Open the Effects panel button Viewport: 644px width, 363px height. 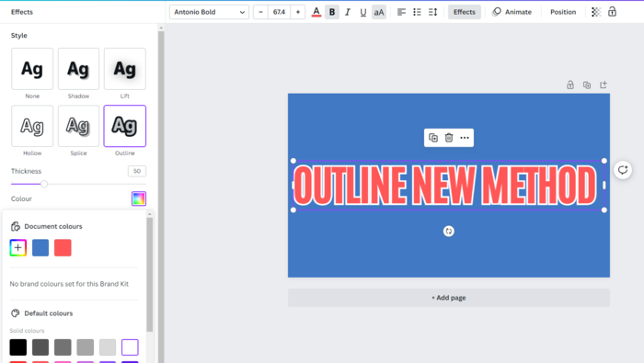click(464, 12)
